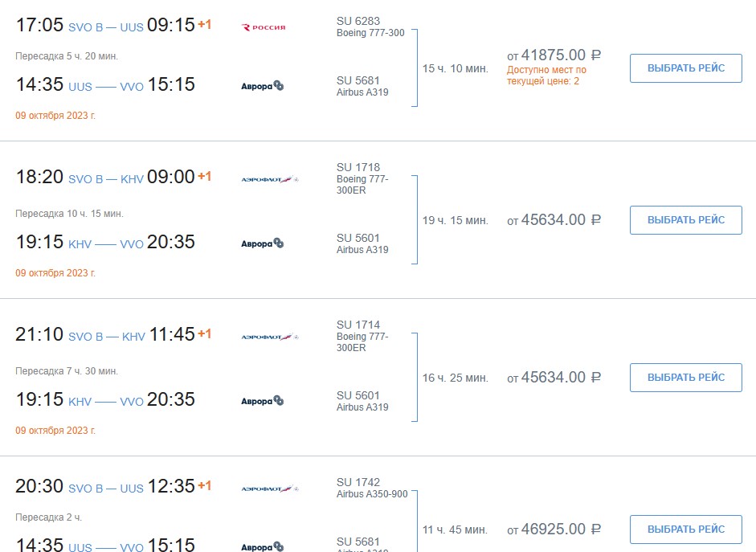Click flight number SU 1742 Airbus A350-900

click(x=372, y=488)
